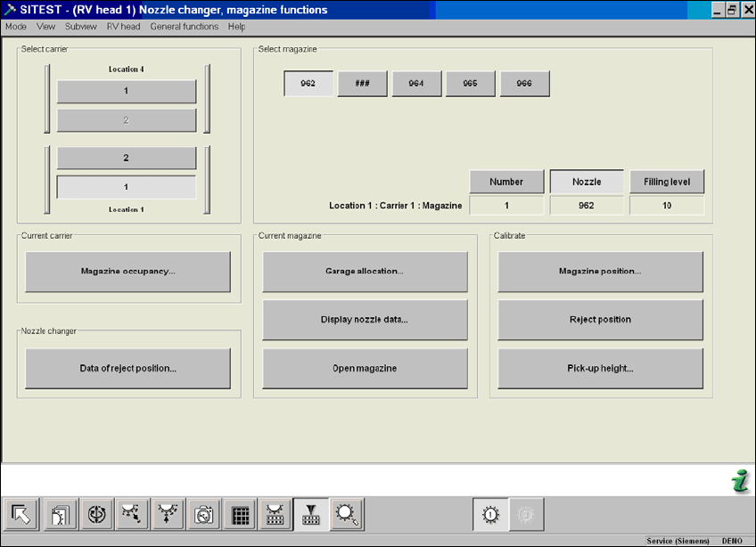Screen dimensions: 756x547
Task: Click the active nozzle changer magazine icon
Action: [x=311, y=515]
